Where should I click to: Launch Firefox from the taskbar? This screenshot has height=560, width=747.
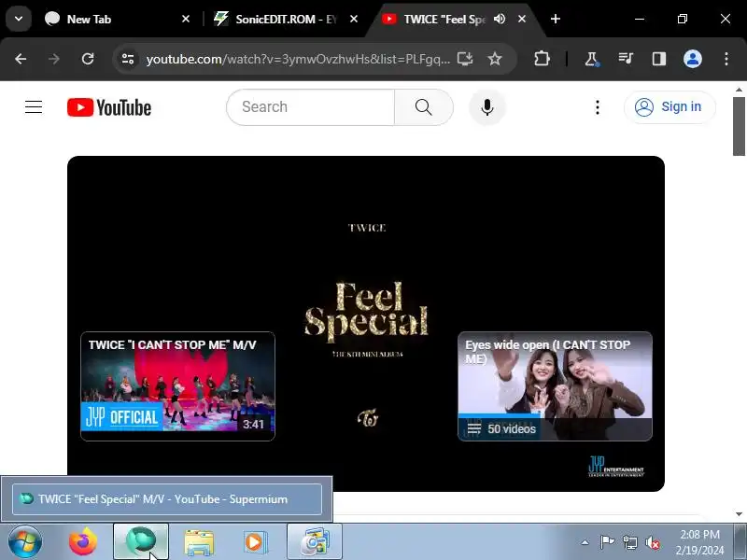point(83,542)
